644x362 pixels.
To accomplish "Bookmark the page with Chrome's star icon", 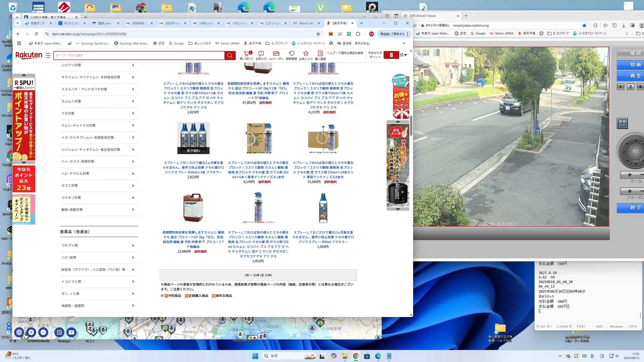I will coord(318,34).
